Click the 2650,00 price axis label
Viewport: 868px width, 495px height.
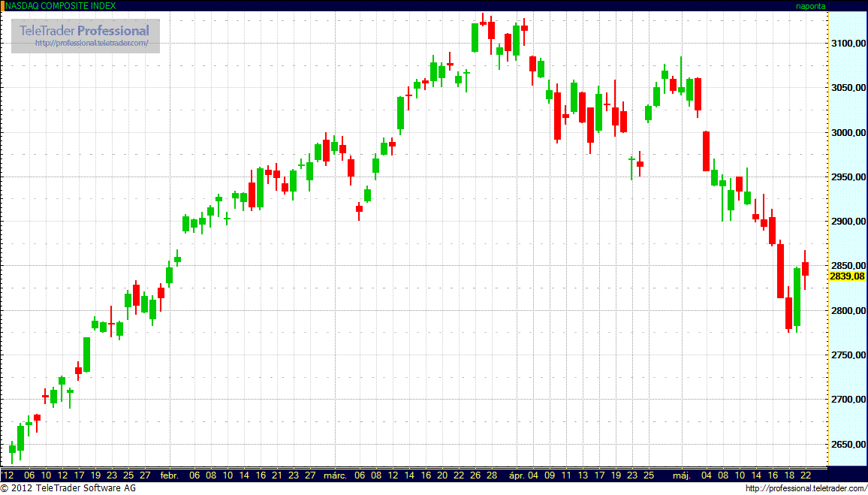[x=847, y=444]
